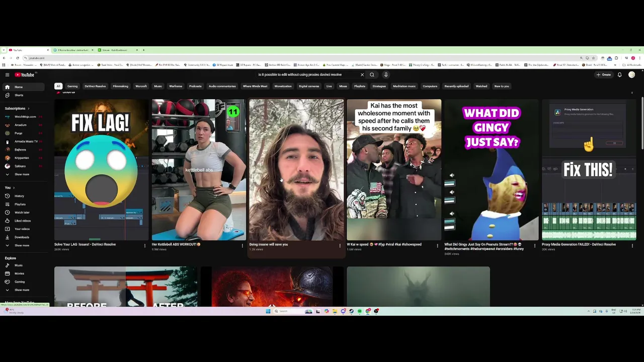644x362 pixels.
Task: Open History in the sidebar
Action: (24, 196)
